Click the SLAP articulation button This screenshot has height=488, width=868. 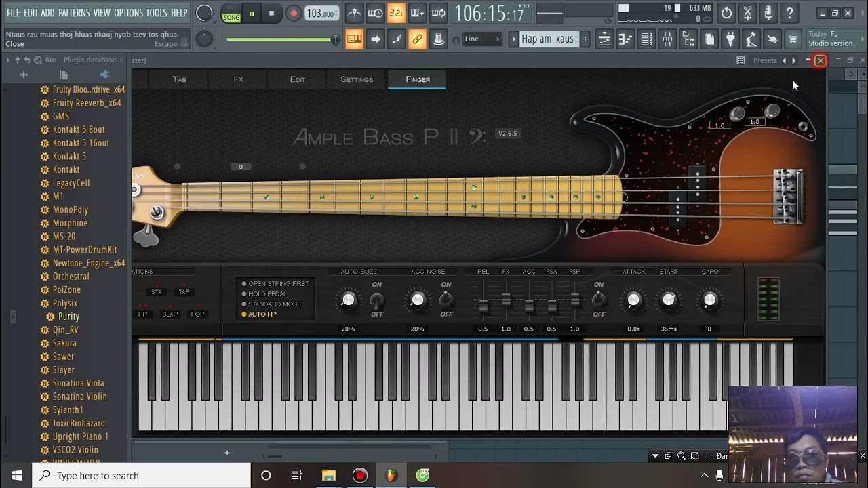tap(170, 314)
